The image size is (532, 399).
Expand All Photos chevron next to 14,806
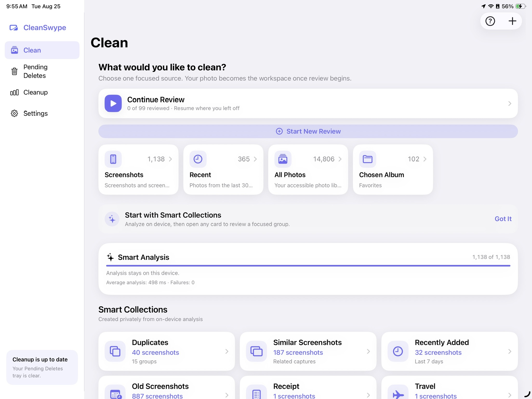340,159
